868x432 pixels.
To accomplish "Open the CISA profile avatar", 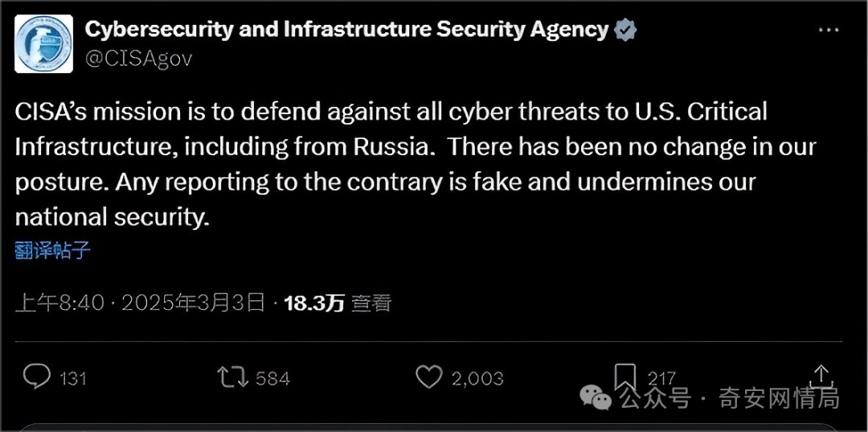I will [x=43, y=43].
